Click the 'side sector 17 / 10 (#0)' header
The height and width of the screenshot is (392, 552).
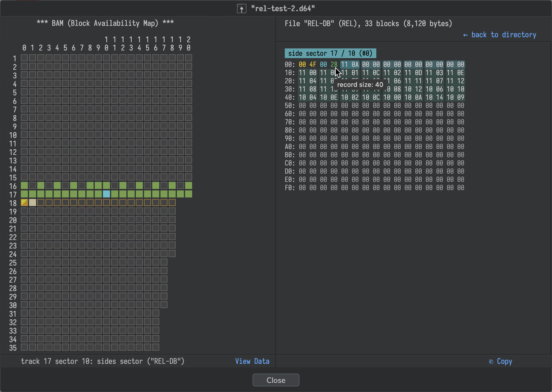click(x=330, y=53)
